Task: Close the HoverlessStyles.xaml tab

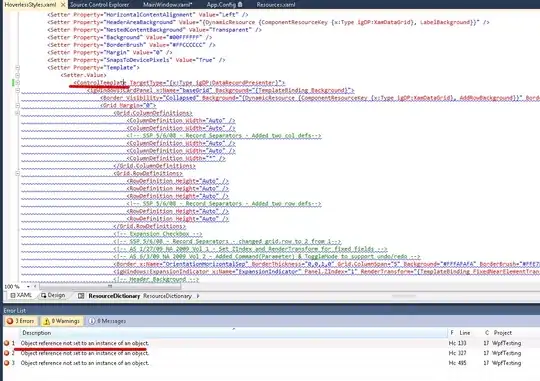Action: [63, 4]
